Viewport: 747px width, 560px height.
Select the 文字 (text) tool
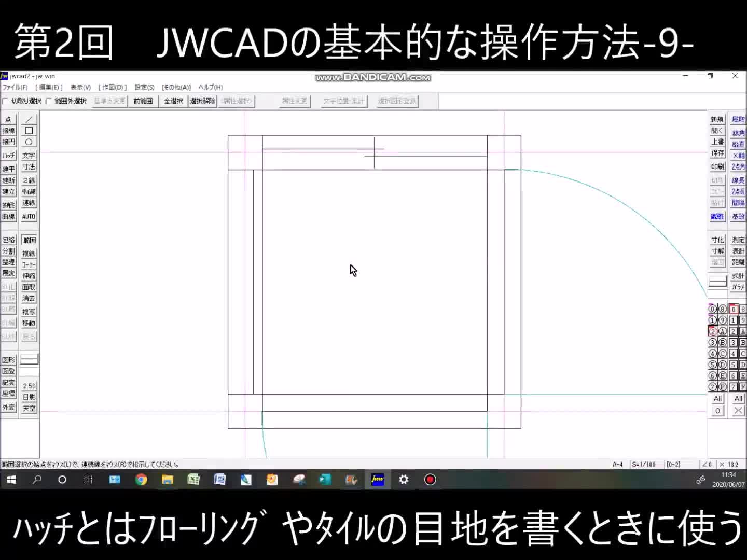click(x=29, y=155)
